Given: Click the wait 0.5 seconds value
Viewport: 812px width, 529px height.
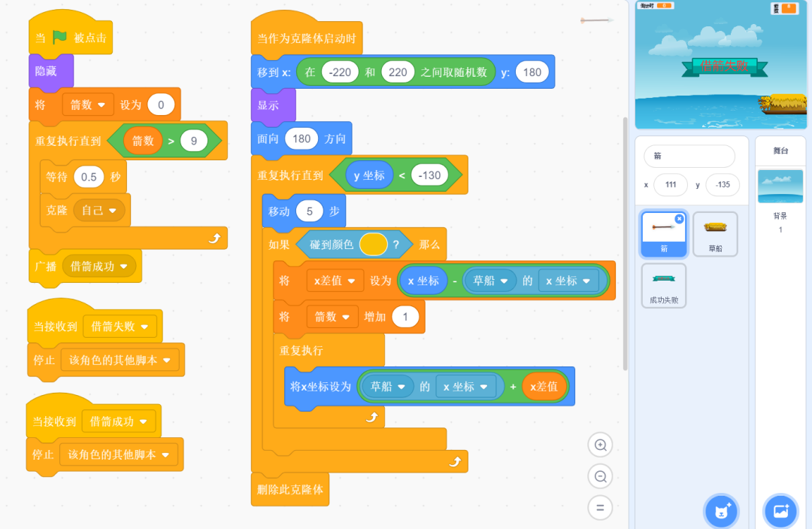Looking at the screenshot, I should coord(89,178).
